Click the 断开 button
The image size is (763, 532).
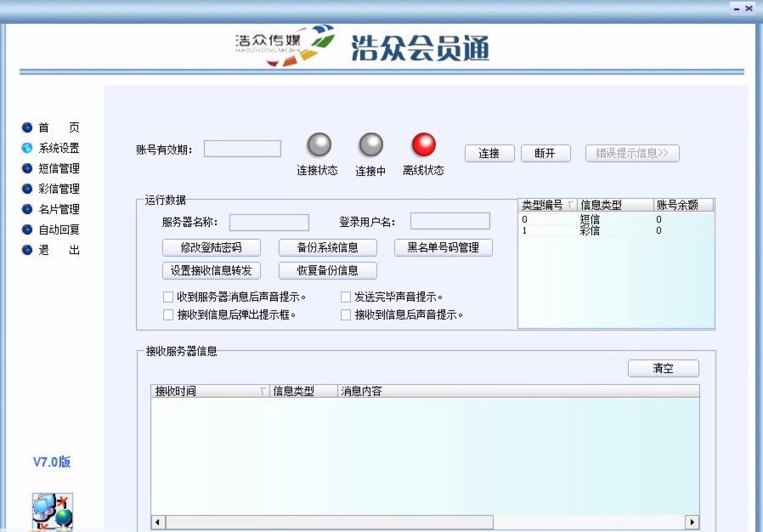pos(545,153)
